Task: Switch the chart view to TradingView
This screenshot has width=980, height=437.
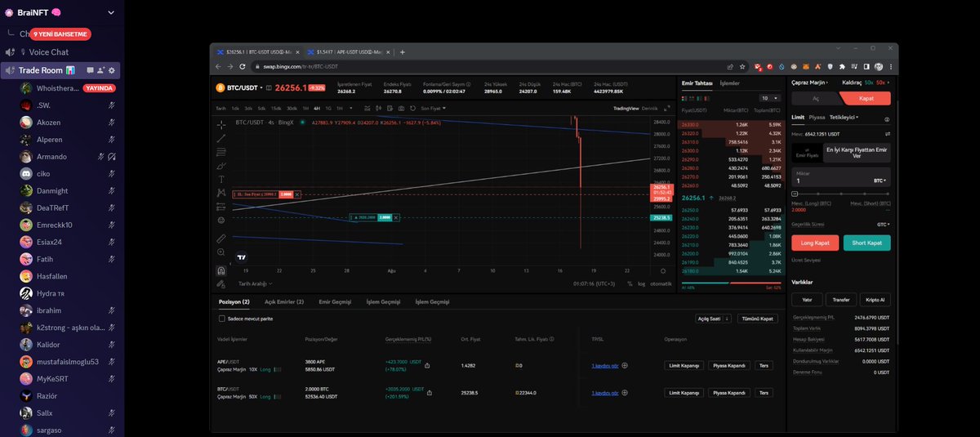Action: click(x=626, y=108)
